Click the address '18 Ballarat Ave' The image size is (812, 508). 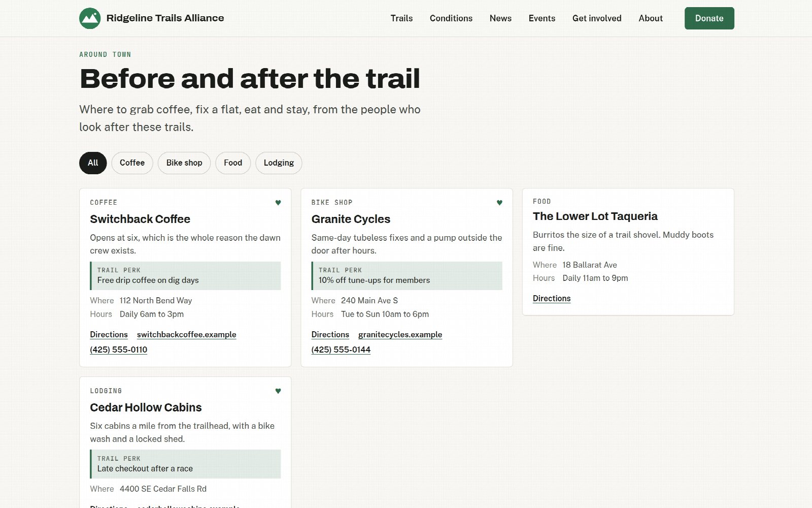point(590,265)
